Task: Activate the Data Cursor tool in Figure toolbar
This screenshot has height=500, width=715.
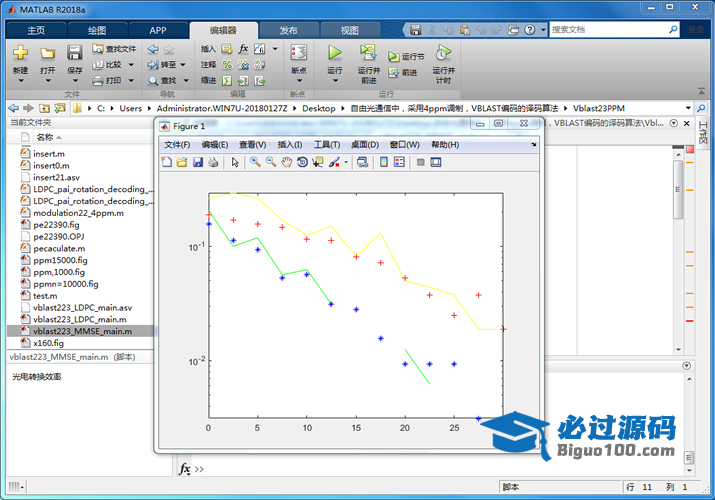Action: (317, 162)
